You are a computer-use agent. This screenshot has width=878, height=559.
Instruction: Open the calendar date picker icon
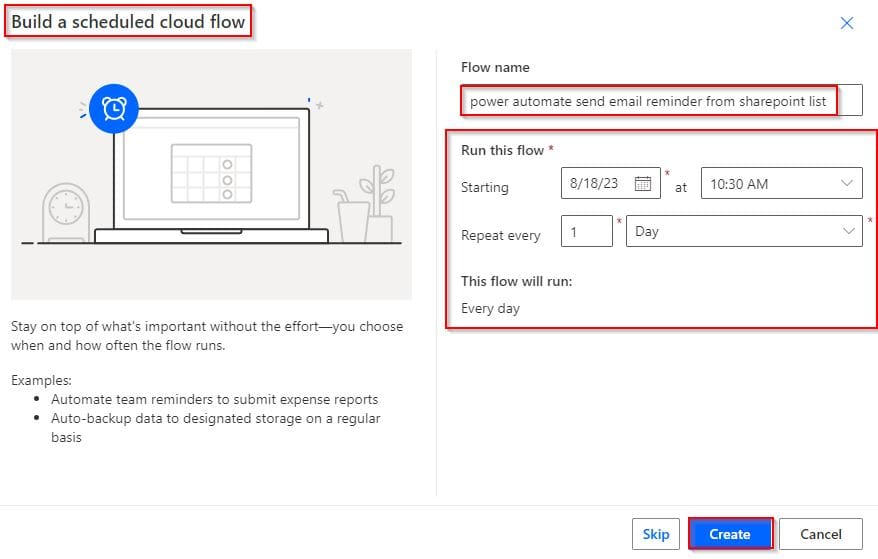tap(643, 183)
